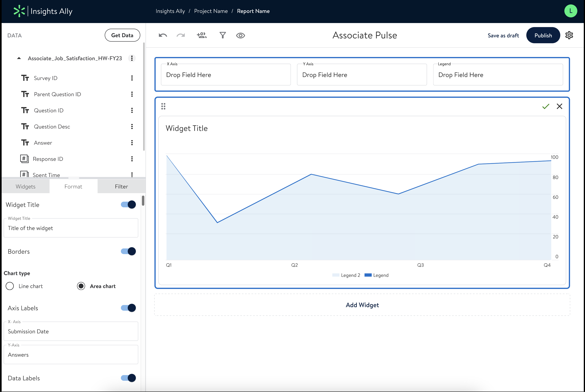This screenshot has height=392, width=585.
Task: Click the eye preview icon
Action: point(240,36)
